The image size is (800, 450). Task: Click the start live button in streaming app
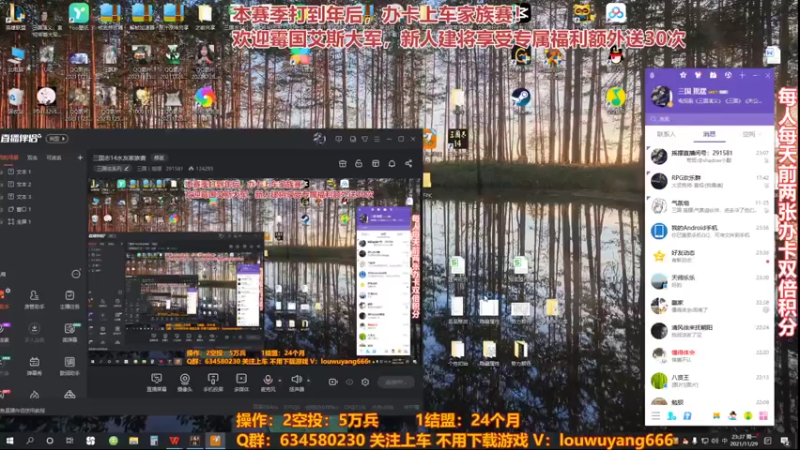395,382
